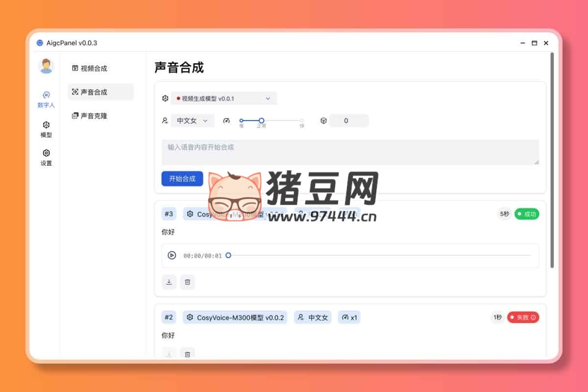Play the #3 audio clip

(172, 255)
